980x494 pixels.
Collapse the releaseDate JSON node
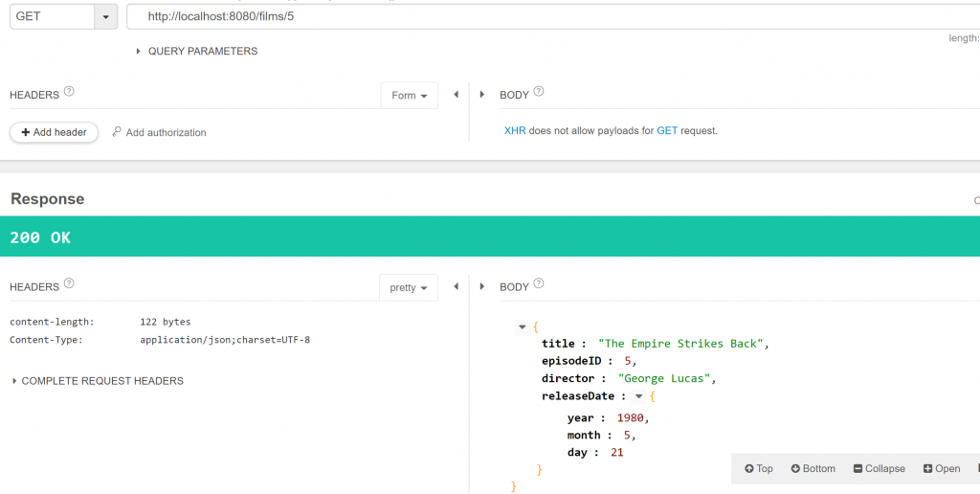[x=639, y=396]
